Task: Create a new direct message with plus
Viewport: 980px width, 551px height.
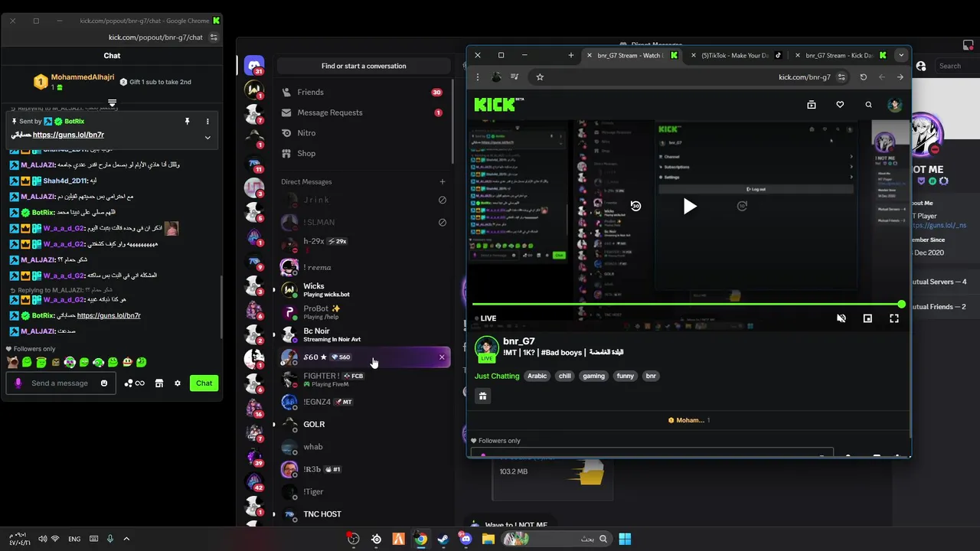Action: click(442, 182)
